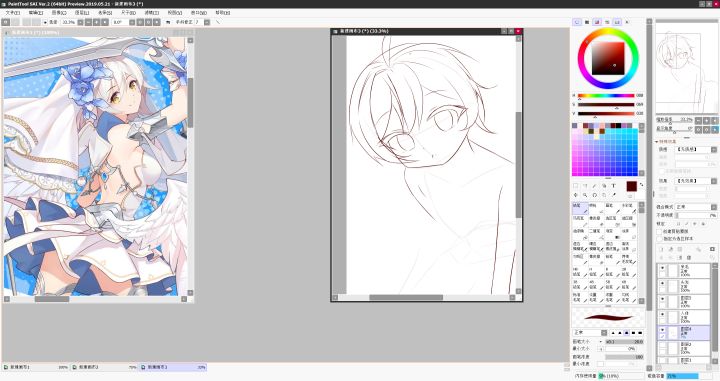This screenshot has height=381, width=720.
Task: Open the stabilizer value dropdown
Action: point(207,22)
